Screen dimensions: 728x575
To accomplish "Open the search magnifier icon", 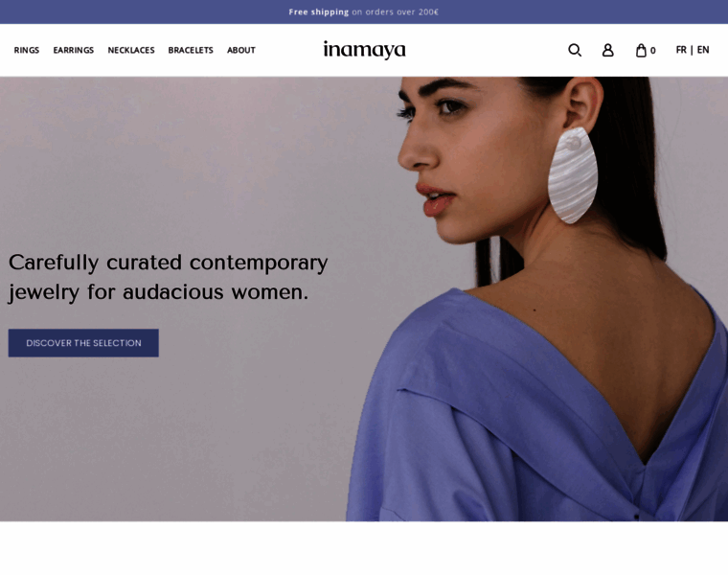I will [x=575, y=50].
